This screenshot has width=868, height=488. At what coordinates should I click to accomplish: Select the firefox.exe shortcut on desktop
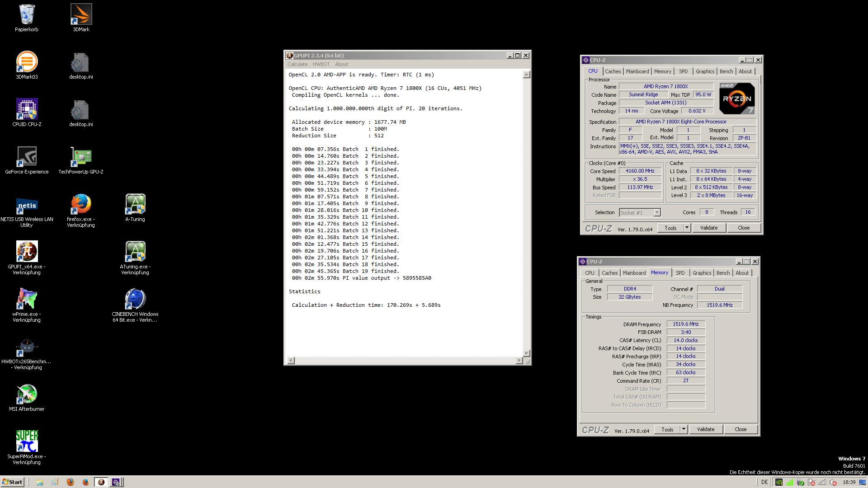[x=81, y=211]
